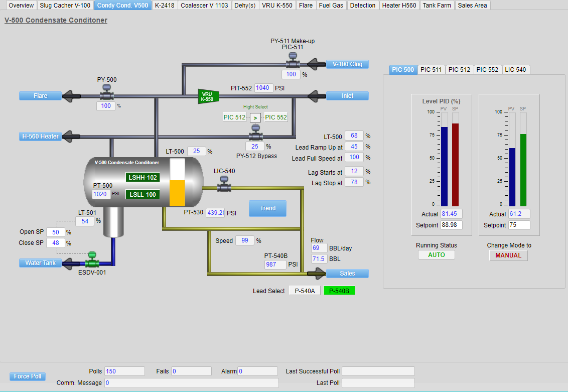
Task: Click the PIC 512 label by High Select
Action: tap(234, 117)
